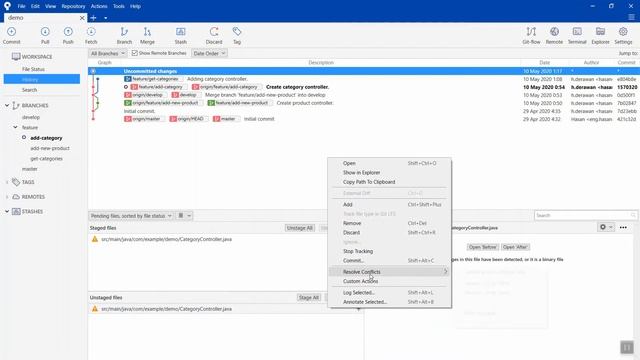Open Pending files sort dropdown
640x360 pixels.
pyautogui.click(x=131, y=216)
